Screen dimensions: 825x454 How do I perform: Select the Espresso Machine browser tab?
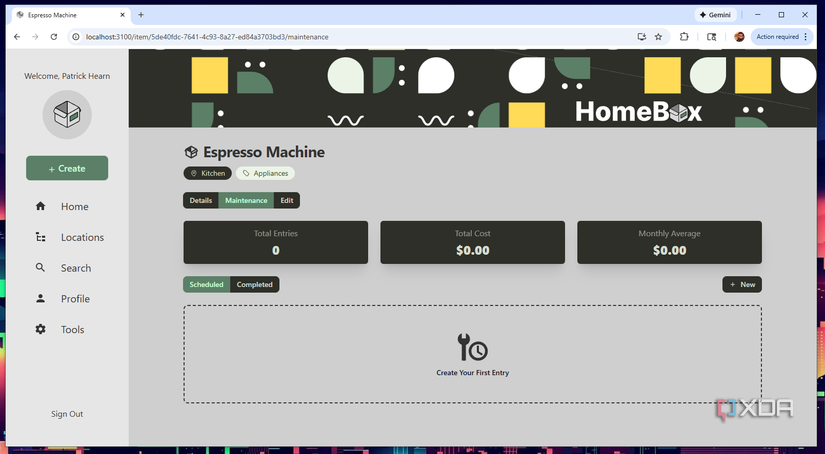point(71,15)
